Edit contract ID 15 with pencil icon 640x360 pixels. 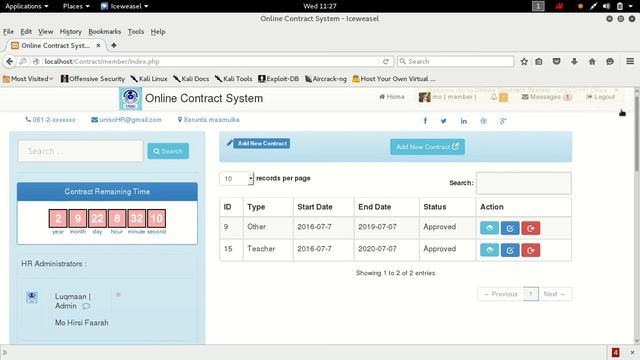[510, 250]
